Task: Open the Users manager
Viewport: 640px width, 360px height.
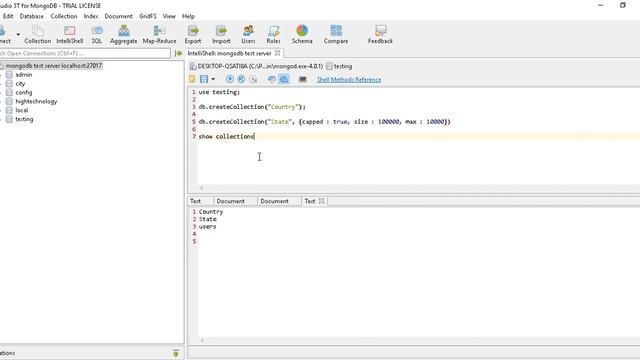Action: [x=248, y=34]
